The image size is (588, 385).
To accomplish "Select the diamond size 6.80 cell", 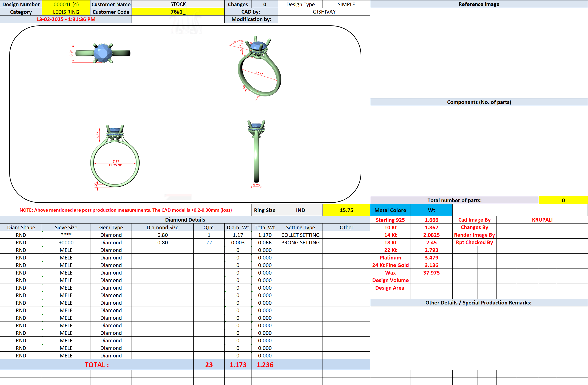I will click(x=162, y=235).
